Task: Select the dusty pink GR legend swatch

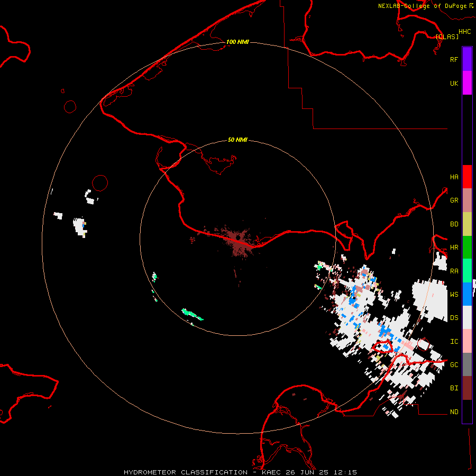Action: (x=467, y=200)
